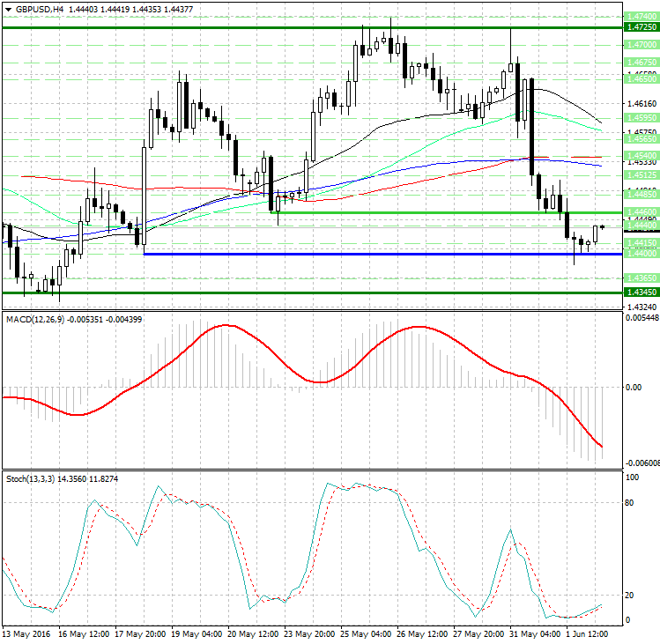Image resolution: width=660 pixels, height=644 pixels.
Task: Select the dark green line at 1.43450
Action: tap(264, 292)
